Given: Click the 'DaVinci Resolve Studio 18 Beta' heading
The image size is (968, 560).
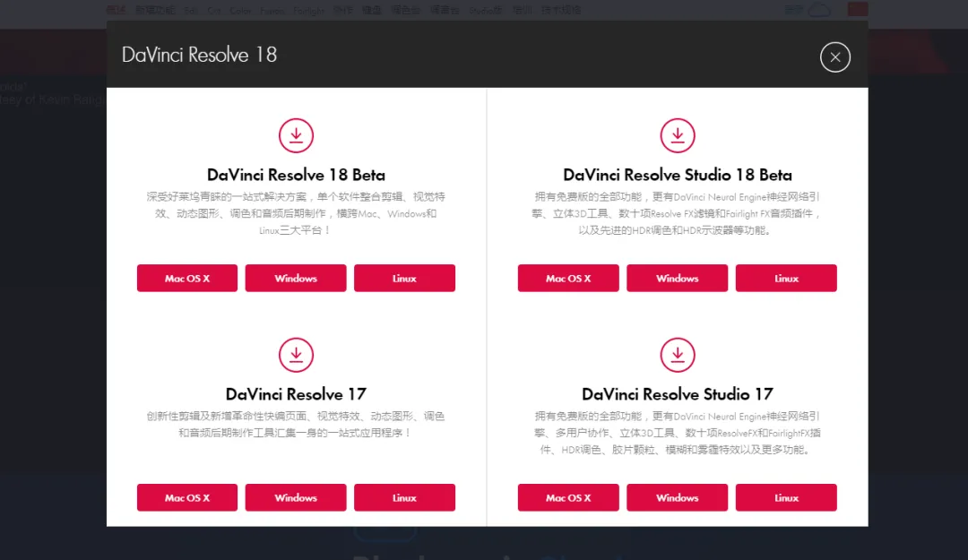Looking at the screenshot, I should pyautogui.click(x=678, y=175).
